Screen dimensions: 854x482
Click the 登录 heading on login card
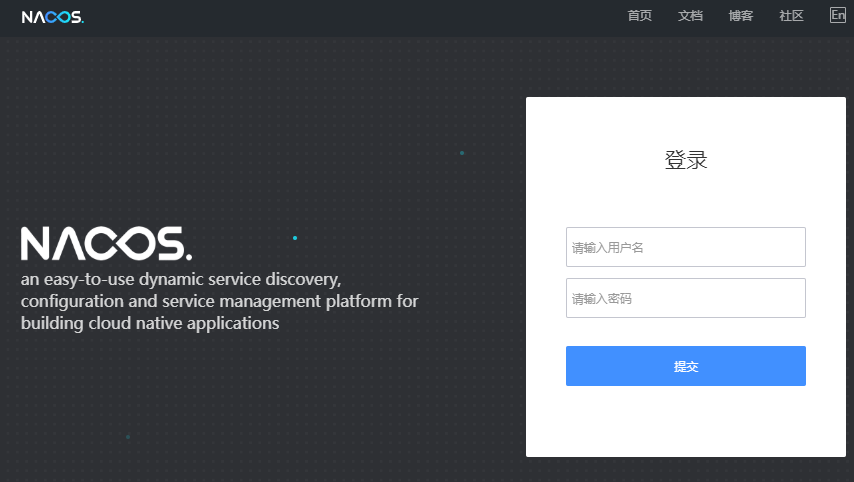[x=686, y=160]
